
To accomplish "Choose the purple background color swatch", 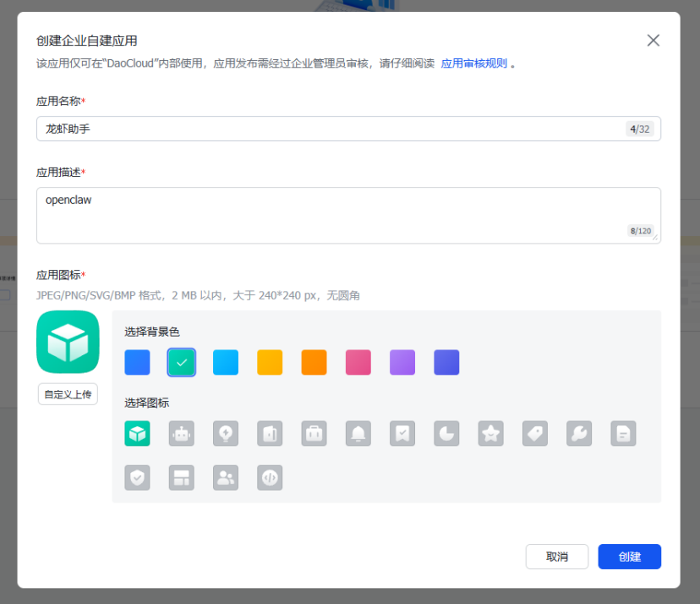I will [402, 362].
